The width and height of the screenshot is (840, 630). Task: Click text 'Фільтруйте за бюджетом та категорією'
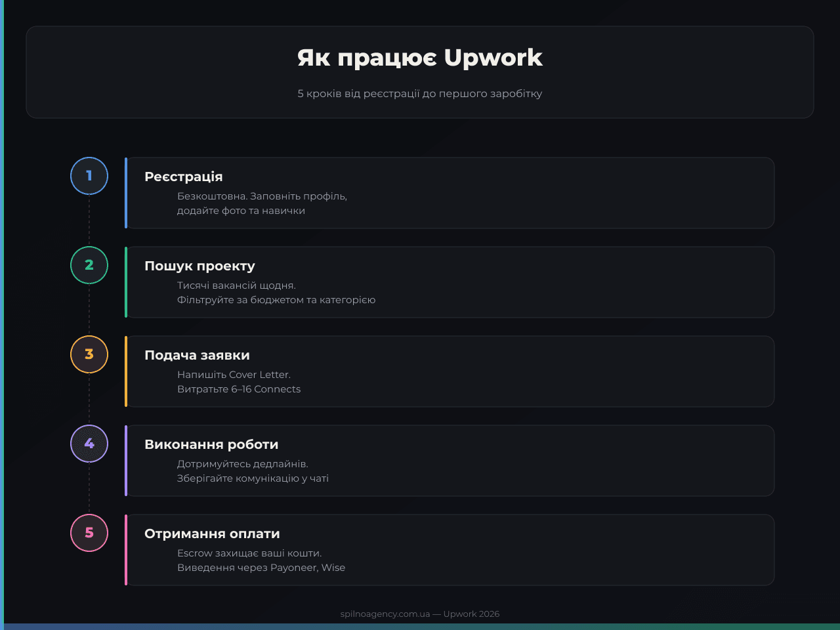pos(276,300)
